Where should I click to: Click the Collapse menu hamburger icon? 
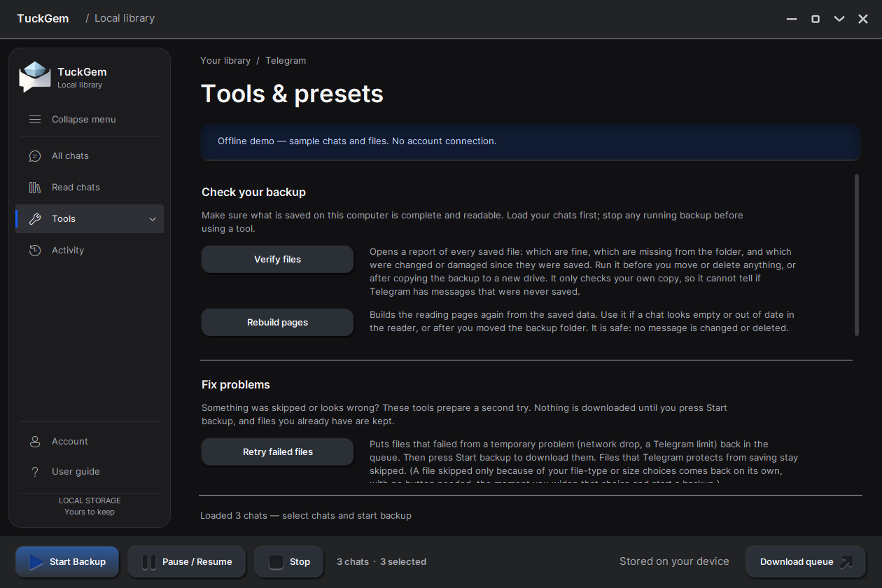pyautogui.click(x=35, y=120)
